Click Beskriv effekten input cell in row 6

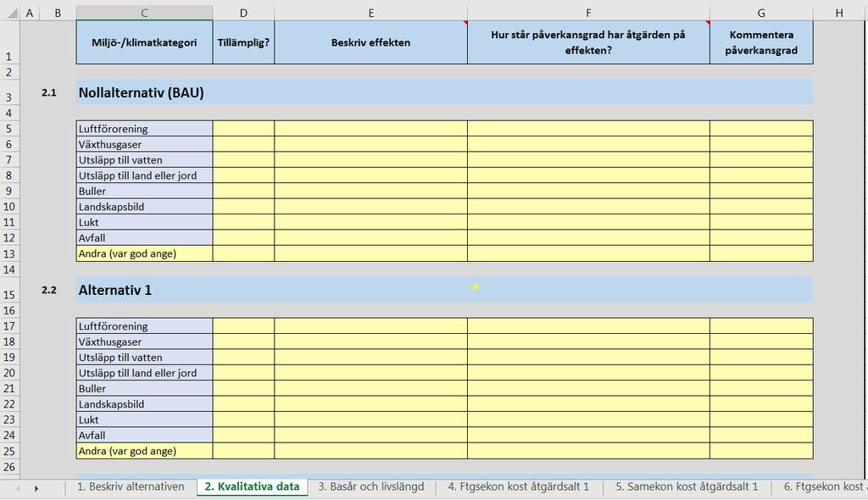point(371,144)
